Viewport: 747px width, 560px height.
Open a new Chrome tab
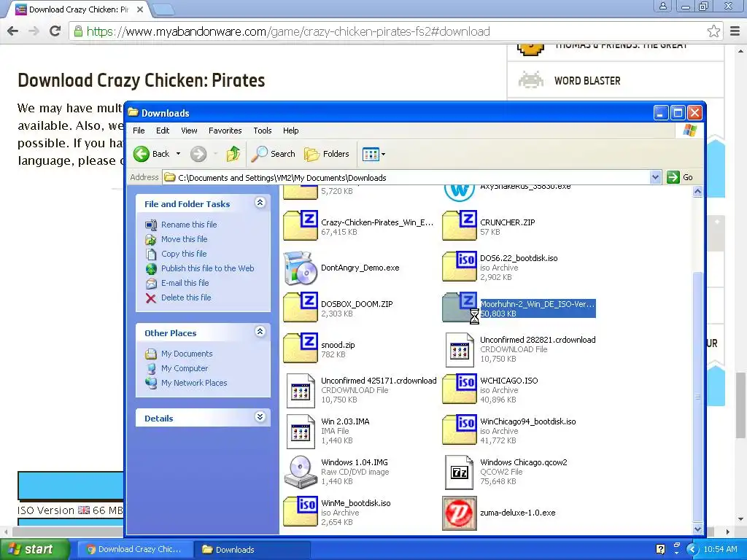click(x=162, y=9)
